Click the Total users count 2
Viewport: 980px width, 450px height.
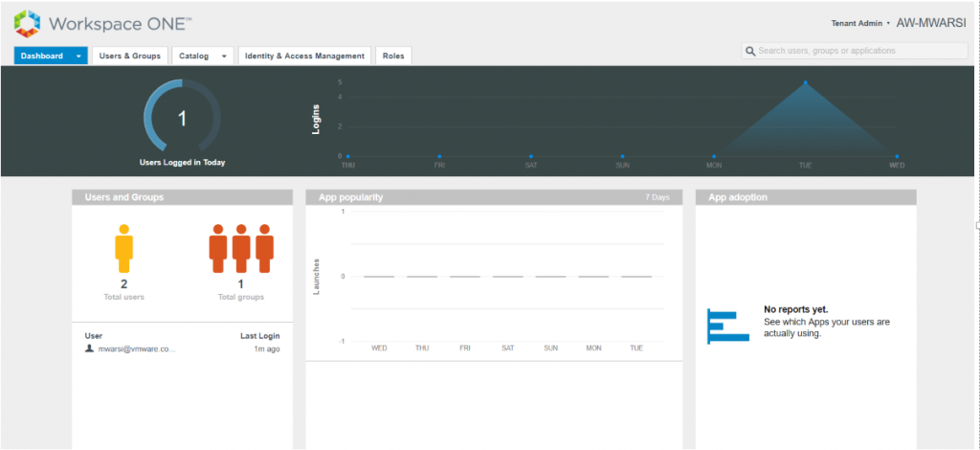tap(123, 283)
